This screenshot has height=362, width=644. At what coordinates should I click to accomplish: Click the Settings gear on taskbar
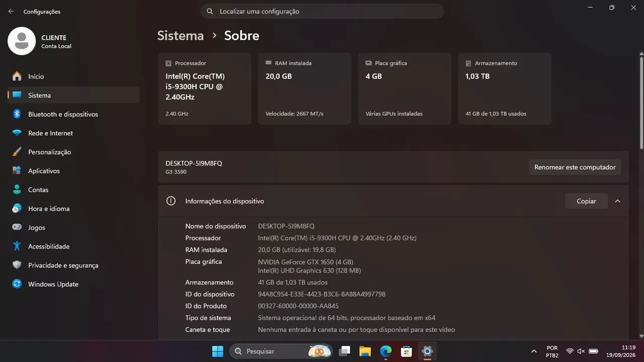tap(427, 351)
